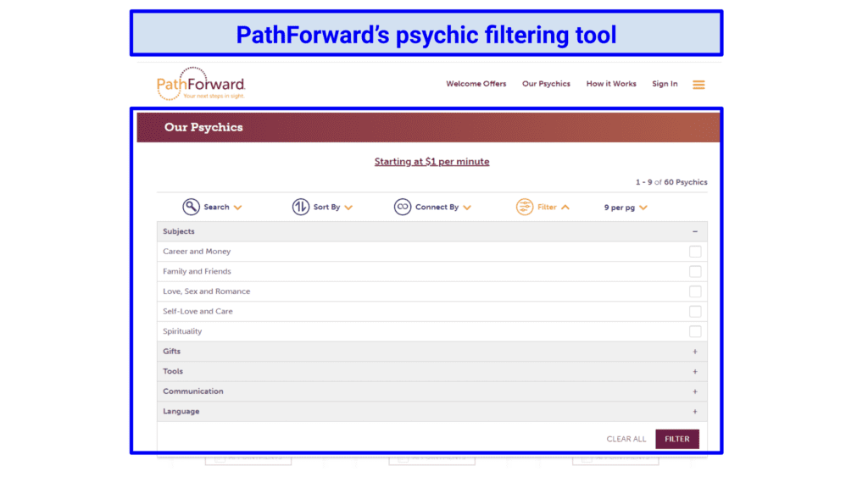
Task: Click the Filter sliders icon
Action: (524, 207)
